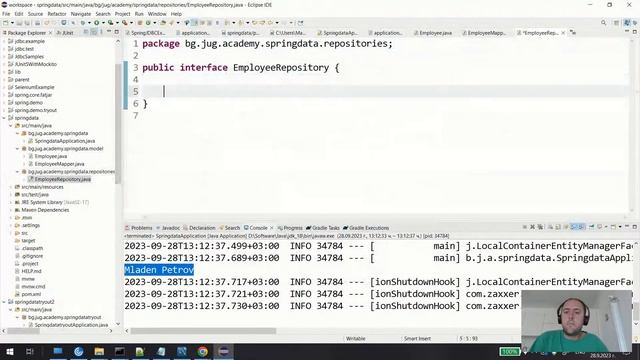Switch to the EmployeeMapper editor tab
Viewport: 640px width, 360px height.
click(484, 33)
